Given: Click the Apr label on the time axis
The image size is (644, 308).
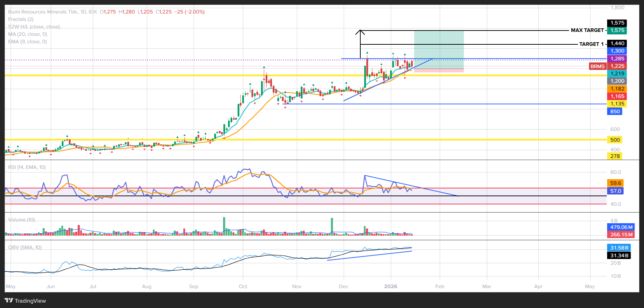Looking at the screenshot, I should pos(538,286).
